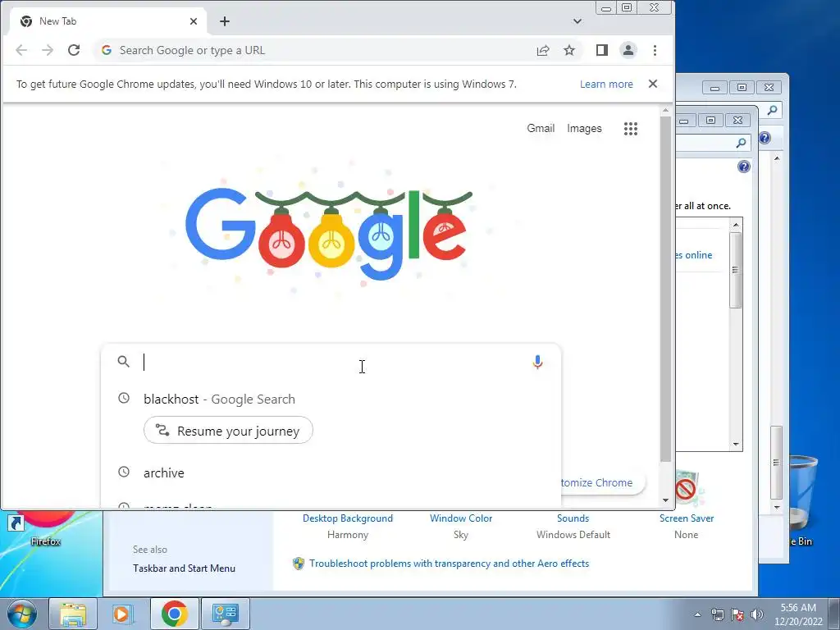The image size is (840, 630).
Task: Click Troubleshoot problems with transparency link
Action: (x=449, y=564)
